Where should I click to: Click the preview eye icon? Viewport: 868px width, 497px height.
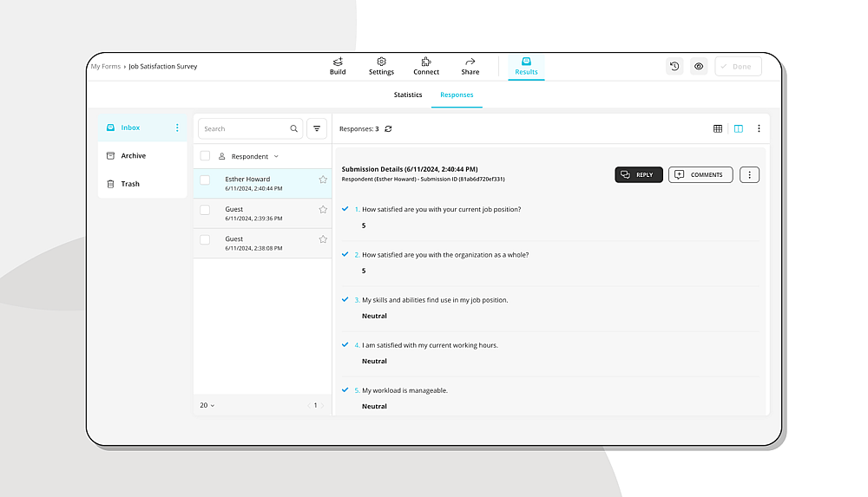[699, 67]
